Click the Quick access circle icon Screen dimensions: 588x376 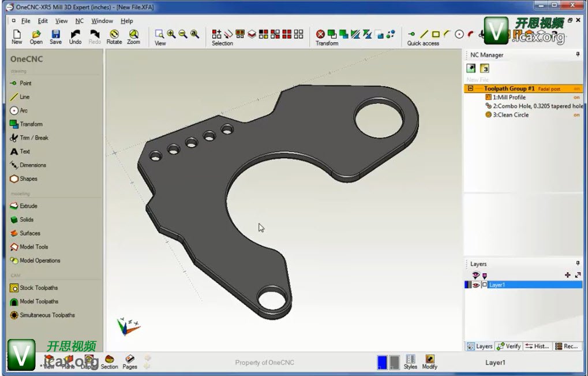tap(459, 34)
